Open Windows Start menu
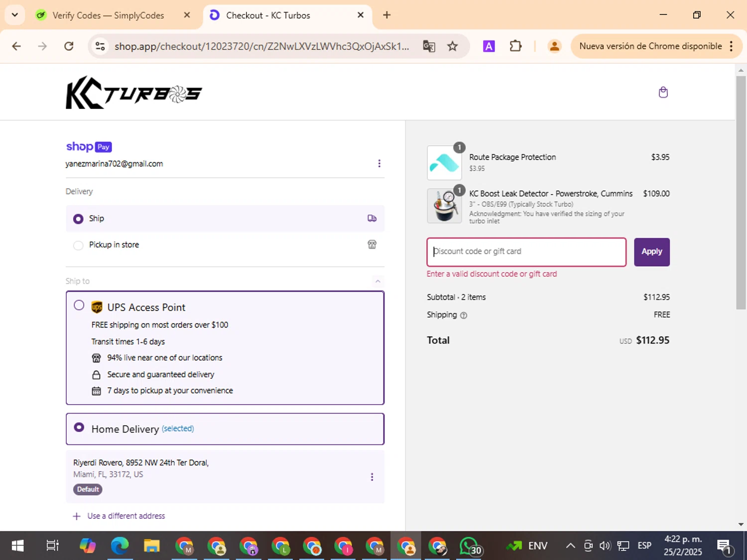 tap(17, 546)
